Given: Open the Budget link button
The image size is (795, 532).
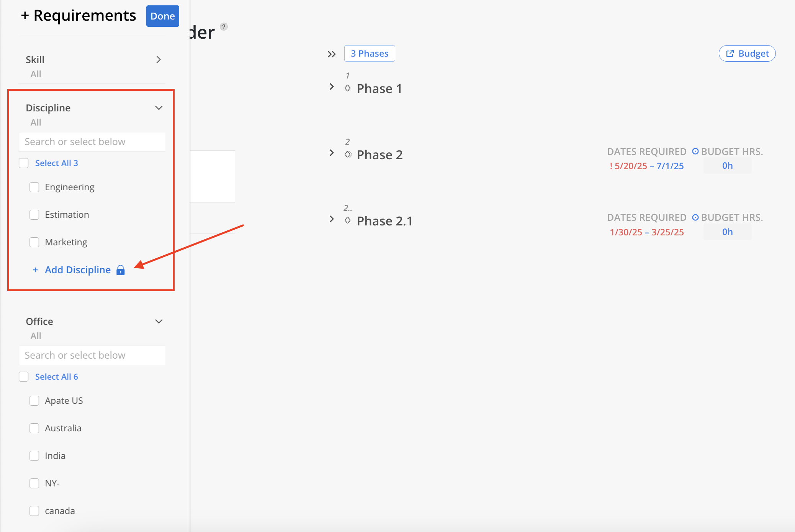Looking at the screenshot, I should 747,54.
